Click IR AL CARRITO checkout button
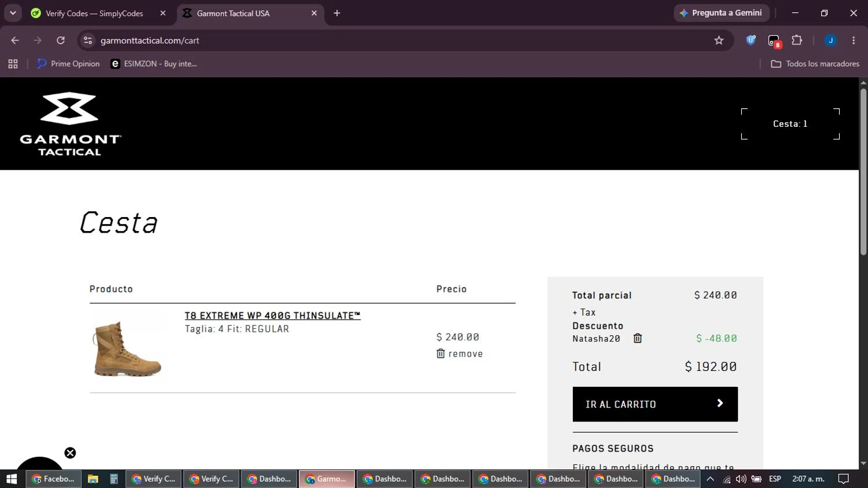 [x=655, y=404]
